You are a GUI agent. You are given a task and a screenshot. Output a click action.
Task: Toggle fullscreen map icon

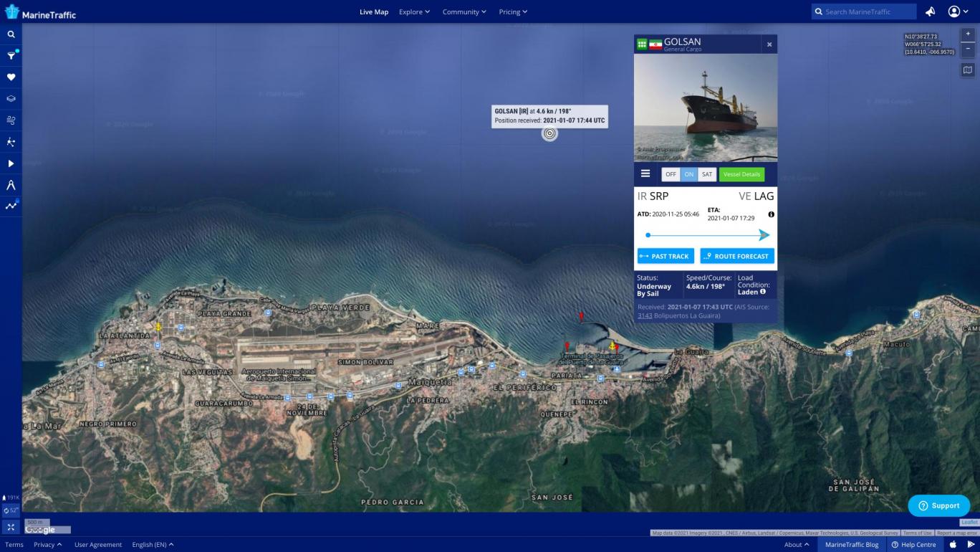pos(11,527)
